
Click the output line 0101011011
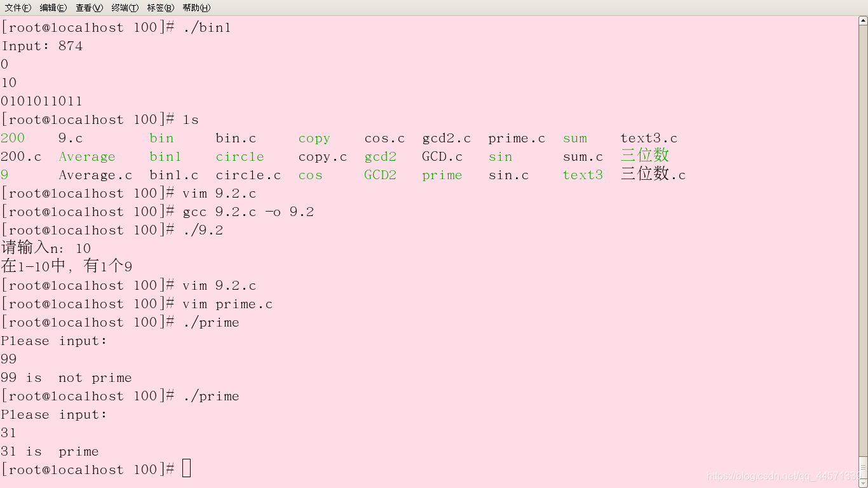(41, 102)
